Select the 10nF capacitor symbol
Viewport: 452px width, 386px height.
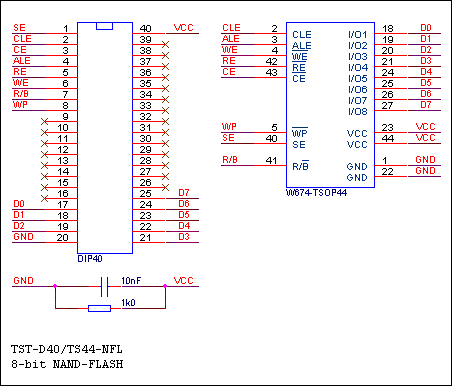(x=105, y=286)
